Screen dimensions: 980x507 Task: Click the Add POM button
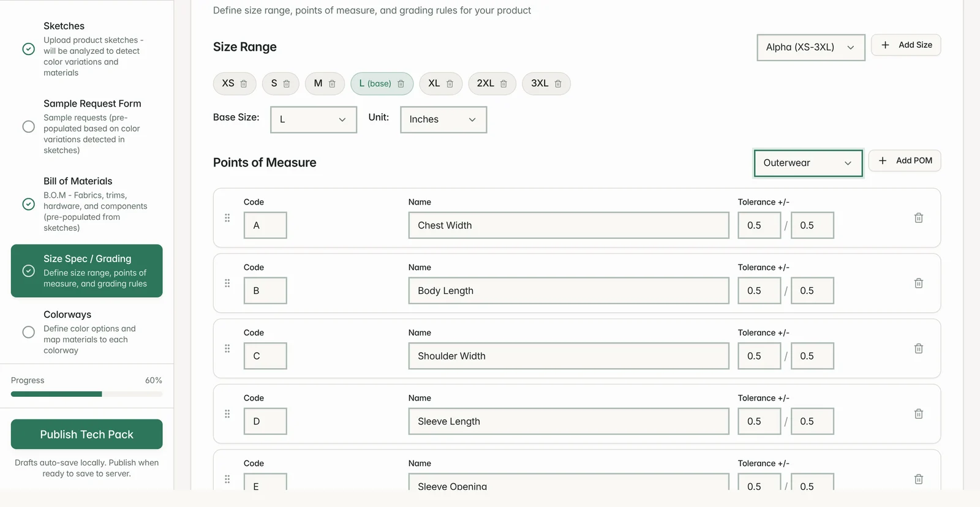point(905,160)
